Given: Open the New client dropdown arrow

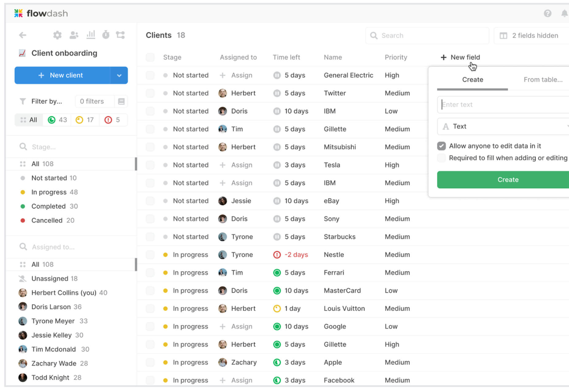Looking at the screenshot, I should click(119, 75).
